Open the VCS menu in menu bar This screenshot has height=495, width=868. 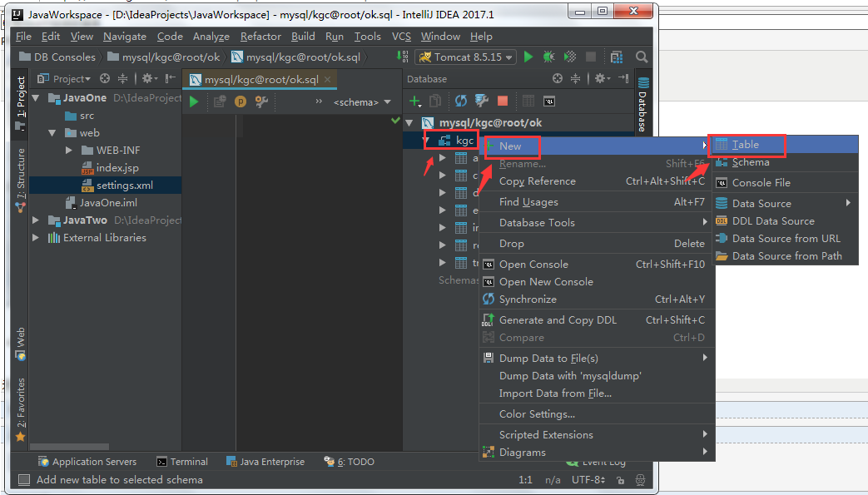401,37
